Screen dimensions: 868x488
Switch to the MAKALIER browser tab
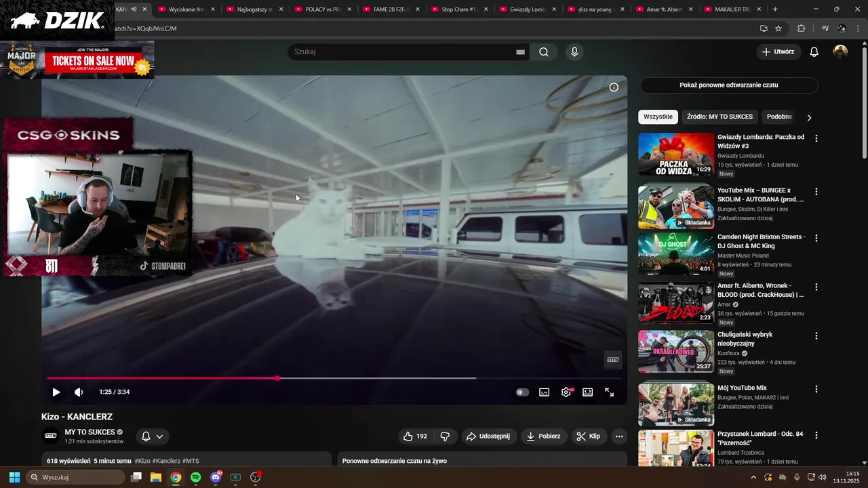pos(734,9)
